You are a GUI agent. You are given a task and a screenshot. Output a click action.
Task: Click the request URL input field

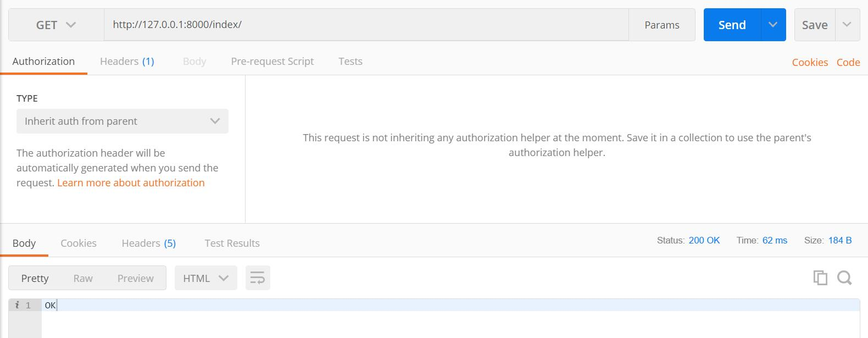pyautogui.click(x=366, y=25)
